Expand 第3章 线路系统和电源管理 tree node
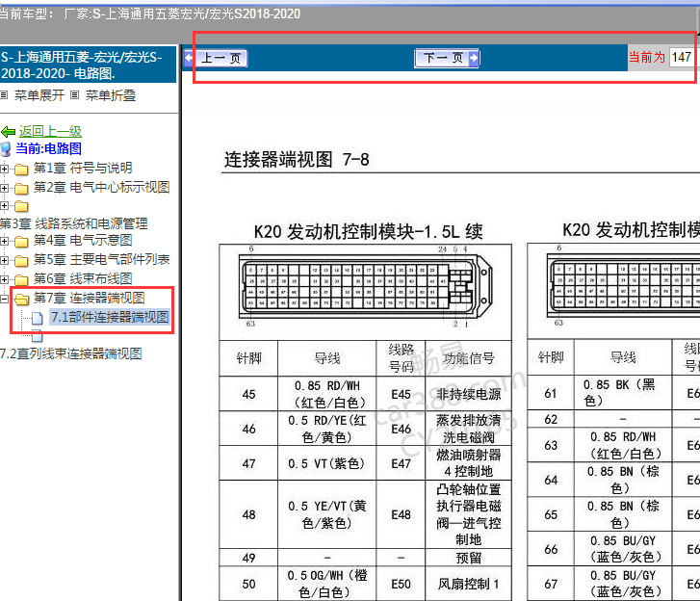 4,206
